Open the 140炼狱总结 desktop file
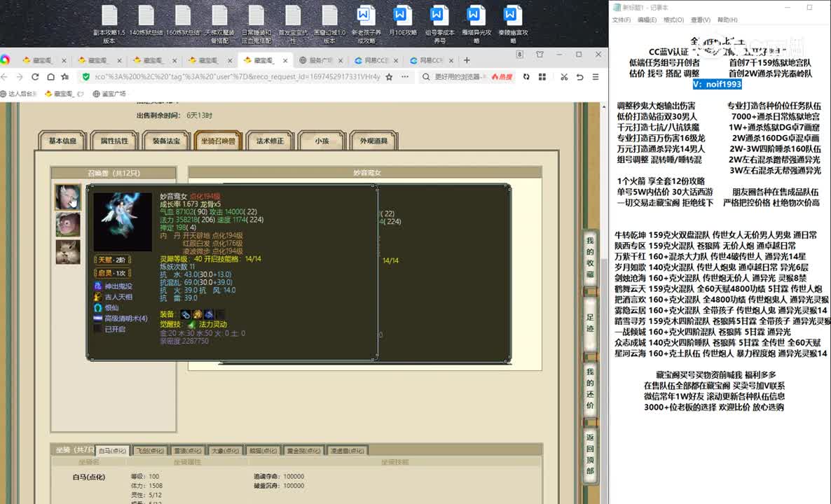 [x=146, y=21]
